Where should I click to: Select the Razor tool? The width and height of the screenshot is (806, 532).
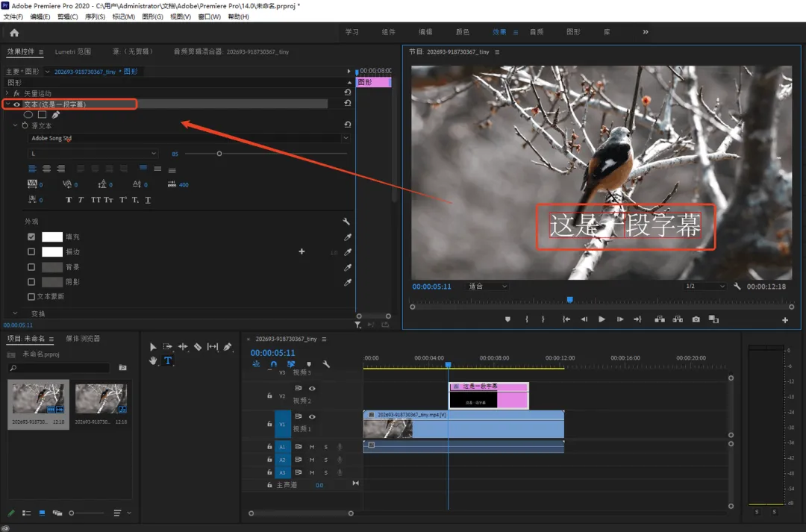coord(198,347)
